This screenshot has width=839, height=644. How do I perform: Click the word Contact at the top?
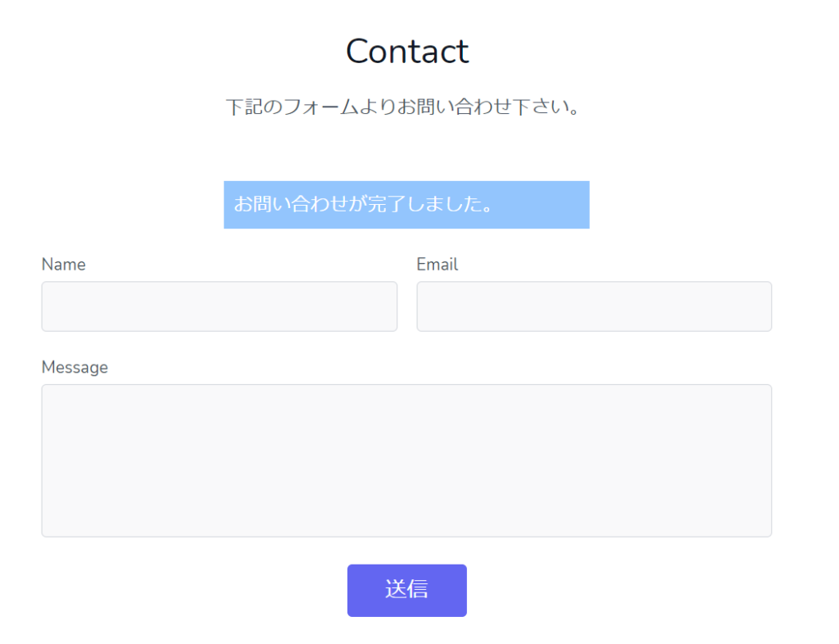406,51
